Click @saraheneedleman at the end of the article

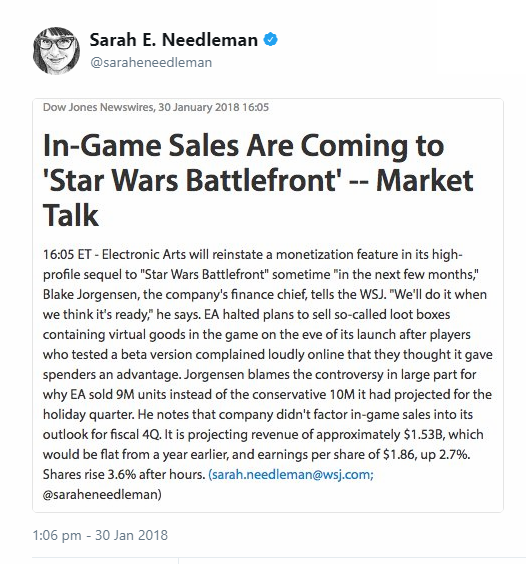102,495
